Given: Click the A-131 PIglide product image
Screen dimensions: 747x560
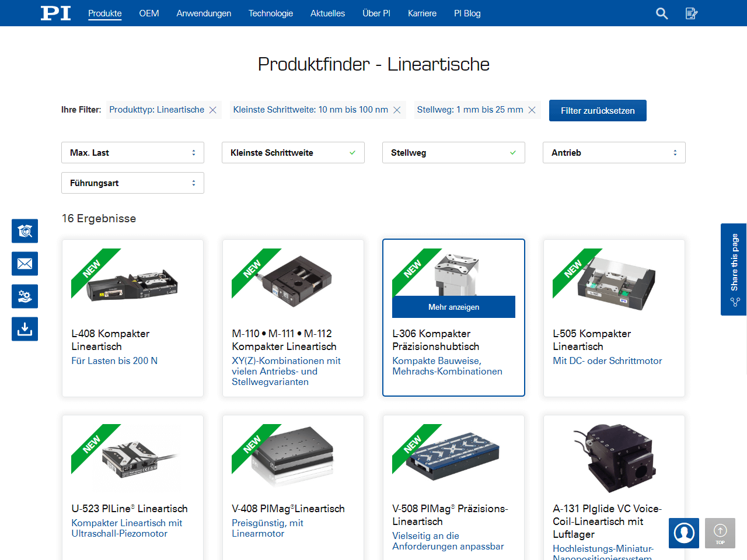Looking at the screenshot, I should [614, 459].
